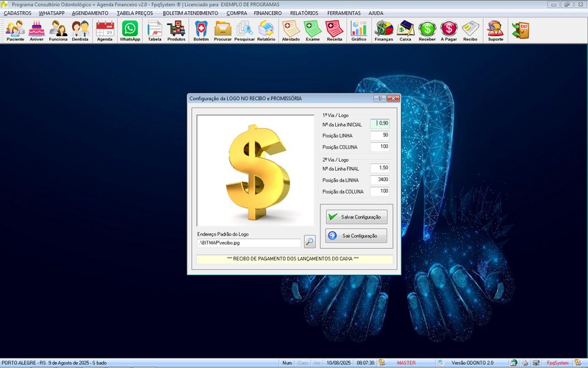Open the Paciente toolbar icon
Image resolution: width=588 pixels, height=368 pixels.
point(15,30)
